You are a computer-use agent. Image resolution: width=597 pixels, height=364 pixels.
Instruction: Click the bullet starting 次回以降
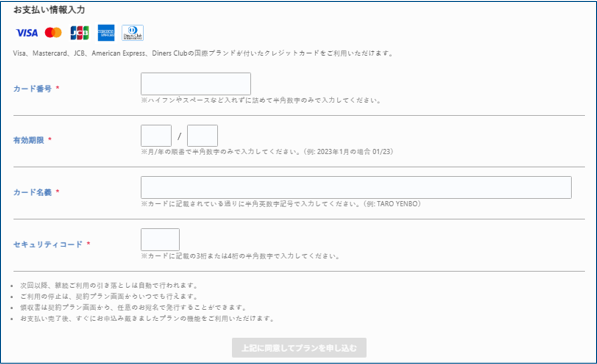[109, 286]
